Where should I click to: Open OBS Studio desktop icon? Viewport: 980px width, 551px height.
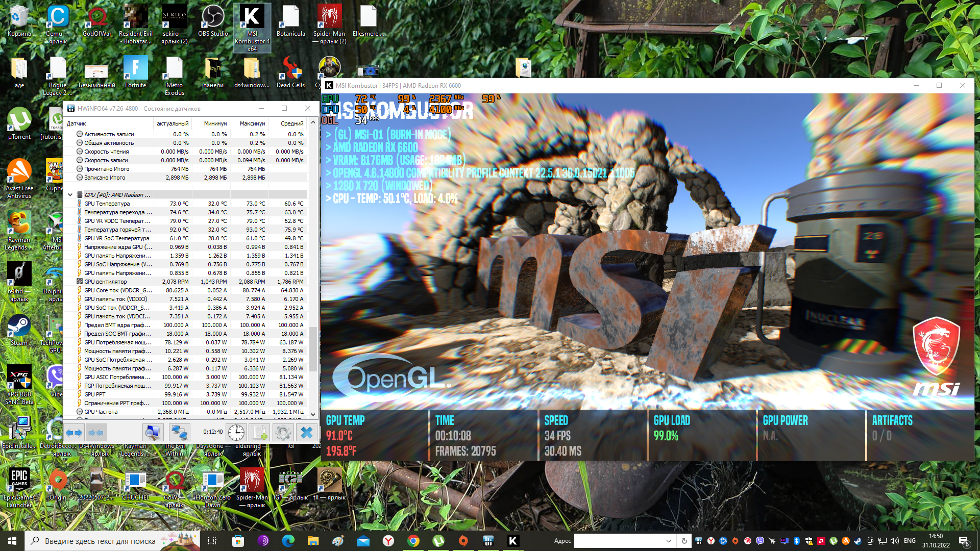point(213,21)
